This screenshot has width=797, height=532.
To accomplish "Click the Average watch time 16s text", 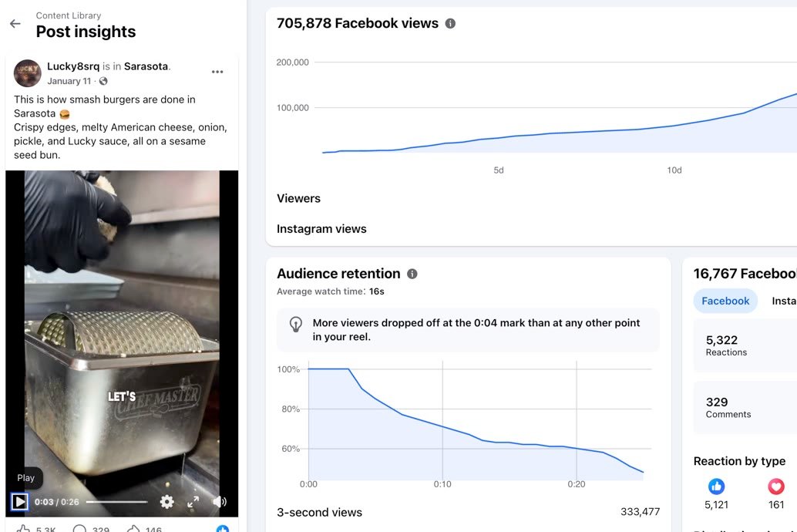I will pyautogui.click(x=331, y=291).
